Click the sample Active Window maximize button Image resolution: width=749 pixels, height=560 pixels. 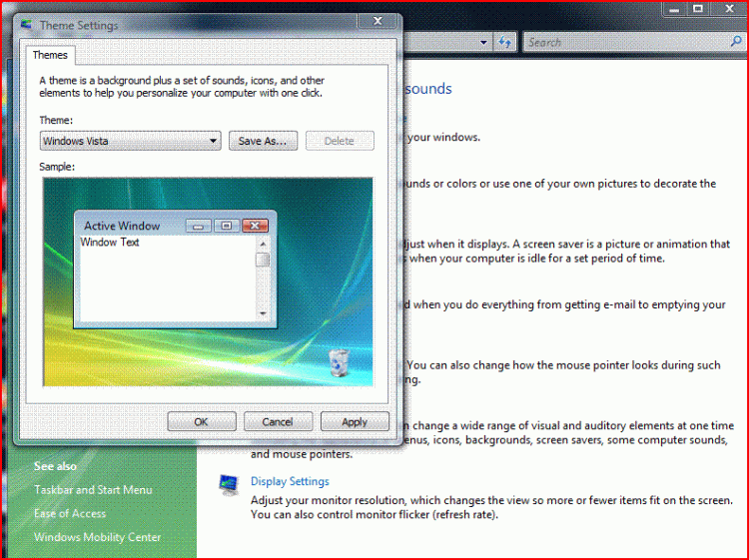click(x=227, y=226)
